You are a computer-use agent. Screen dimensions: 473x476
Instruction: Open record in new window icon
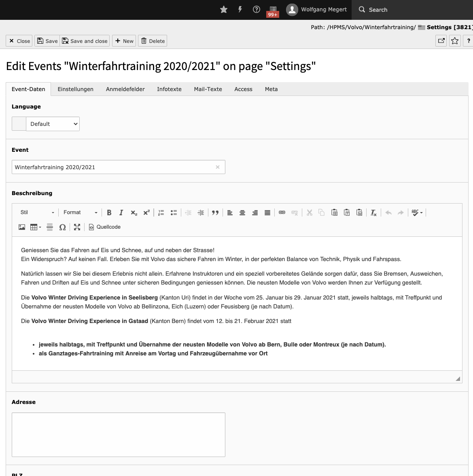[441, 40]
